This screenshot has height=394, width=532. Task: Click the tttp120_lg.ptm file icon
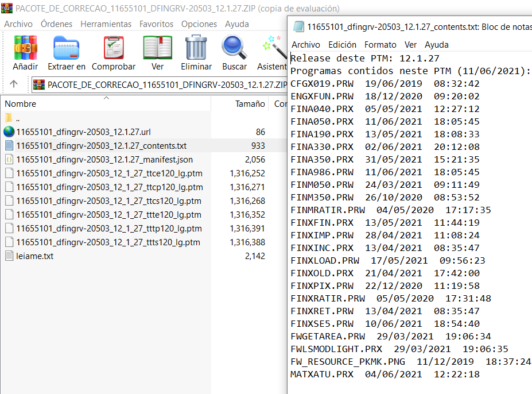pos(10,228)
